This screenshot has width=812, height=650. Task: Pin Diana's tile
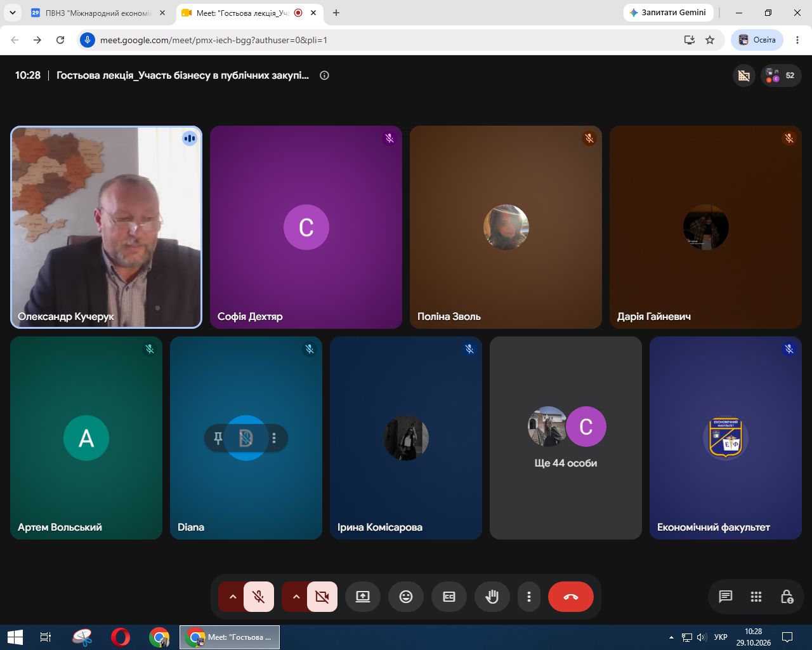point(218,438)
